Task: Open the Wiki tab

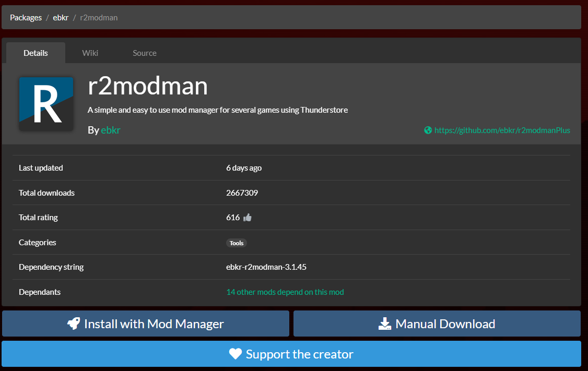Action: (x=90, y=53)
